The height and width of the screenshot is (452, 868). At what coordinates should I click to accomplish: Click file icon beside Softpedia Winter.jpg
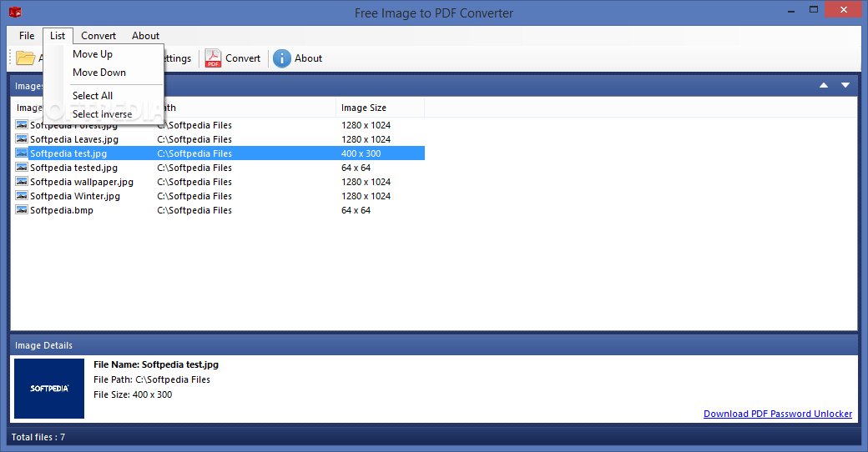tap(22, 196)
